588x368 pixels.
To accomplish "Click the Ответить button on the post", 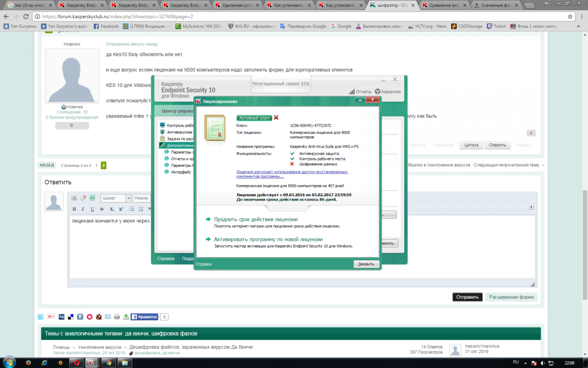I will click(497, 145).
